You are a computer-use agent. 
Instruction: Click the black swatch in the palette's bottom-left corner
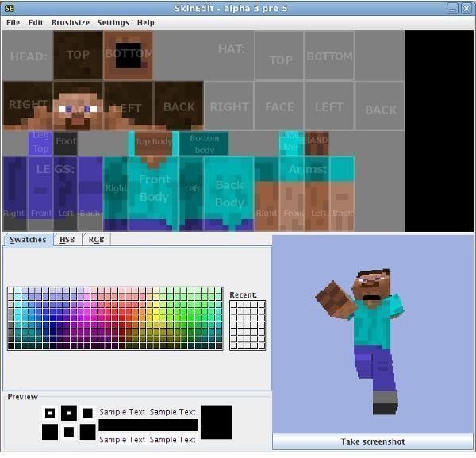click(x=10, y=346)
